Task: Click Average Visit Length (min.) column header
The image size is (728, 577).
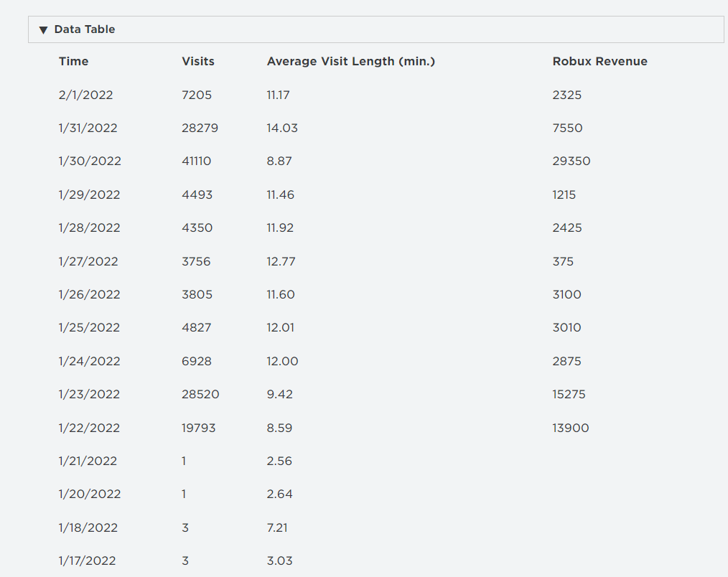Action: (350, 62)
